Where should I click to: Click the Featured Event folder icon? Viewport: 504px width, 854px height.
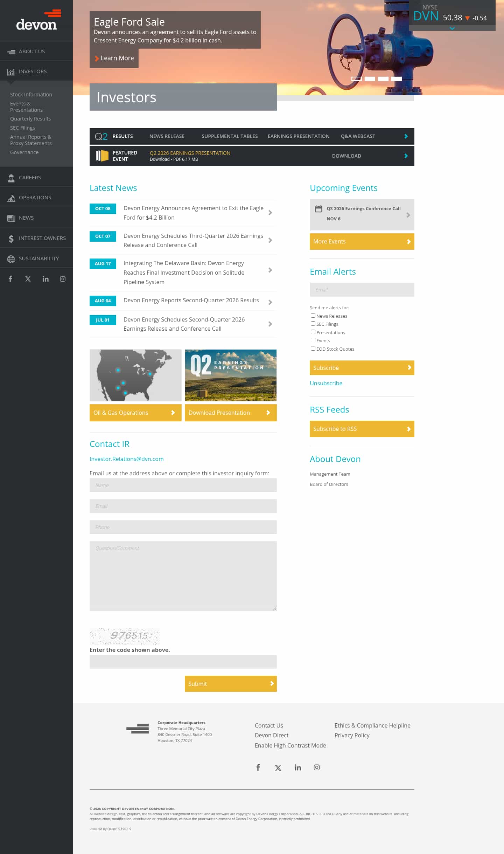[x=102, y=156]
